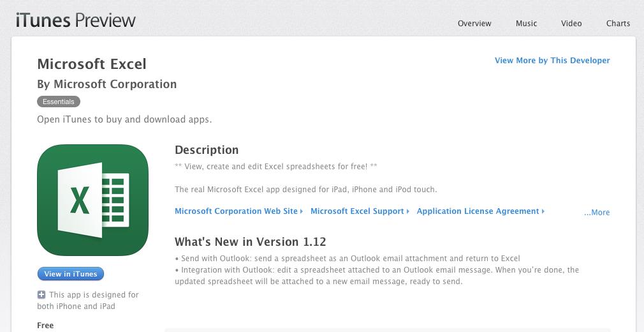Click the Essentials badge
The width and height of the screenshot is (644, 332).
click(59, 102)
